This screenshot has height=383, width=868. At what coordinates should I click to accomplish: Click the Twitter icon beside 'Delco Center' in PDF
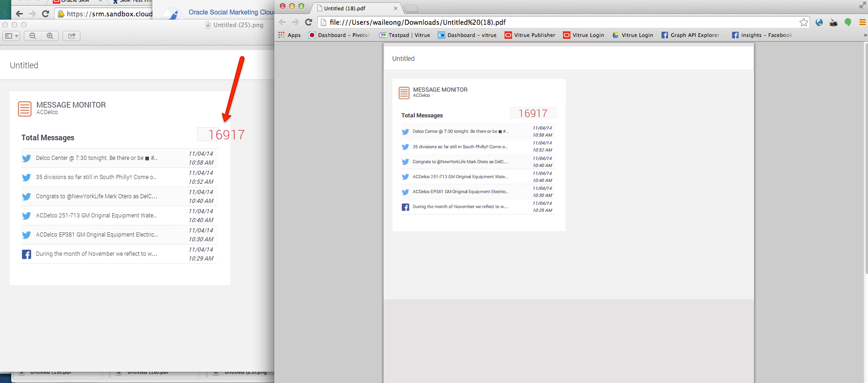click(x=406, y=132)
